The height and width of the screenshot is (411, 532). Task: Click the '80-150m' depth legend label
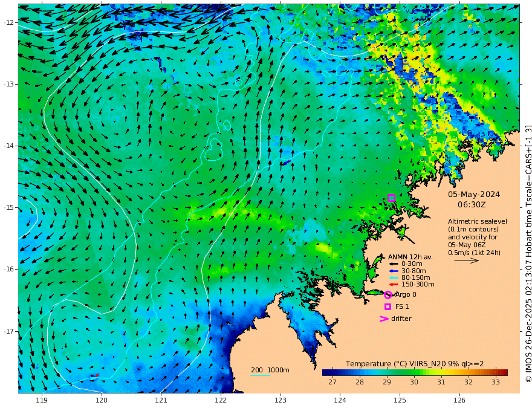tap(416, 278)
